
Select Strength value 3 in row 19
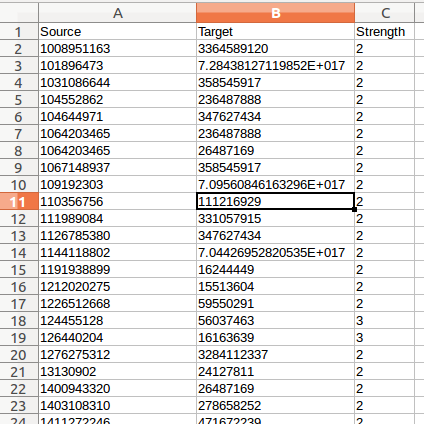pos(385,337)
